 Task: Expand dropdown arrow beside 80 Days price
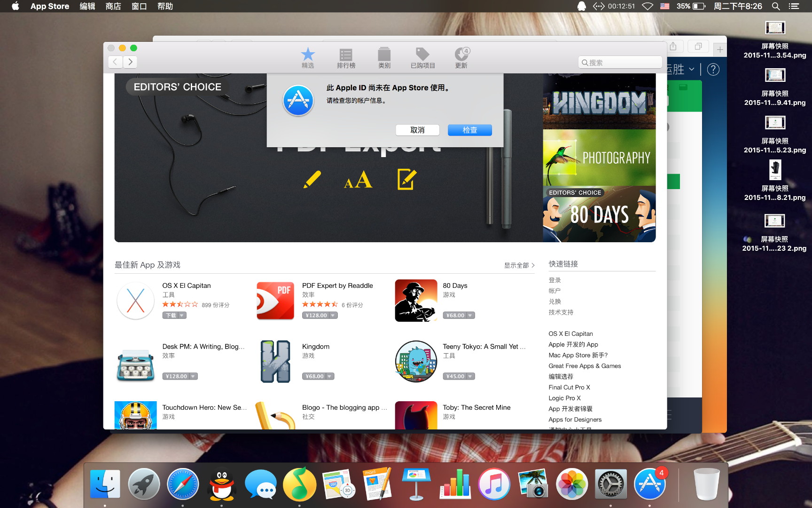pyautogui.click(x=470, y=316)
